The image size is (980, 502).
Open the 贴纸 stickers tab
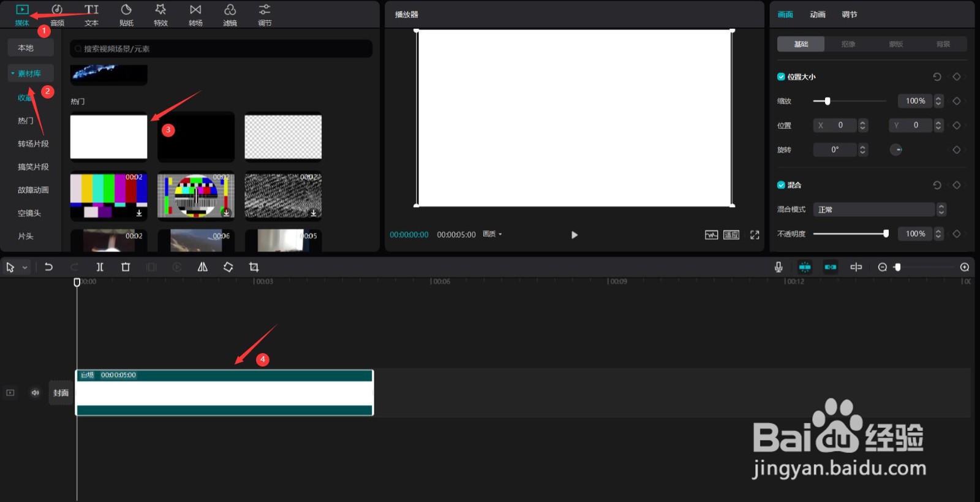pos(126,15)
